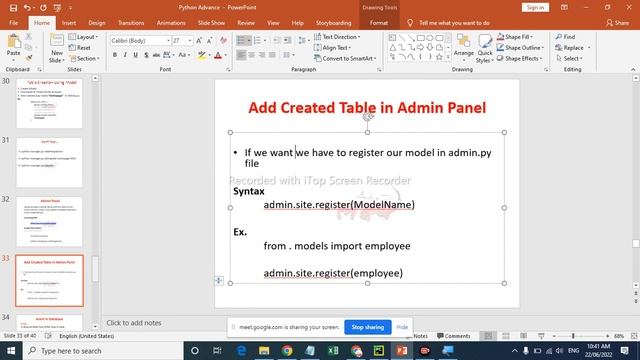Click the Hide link in sharing bar

[402, 327]
